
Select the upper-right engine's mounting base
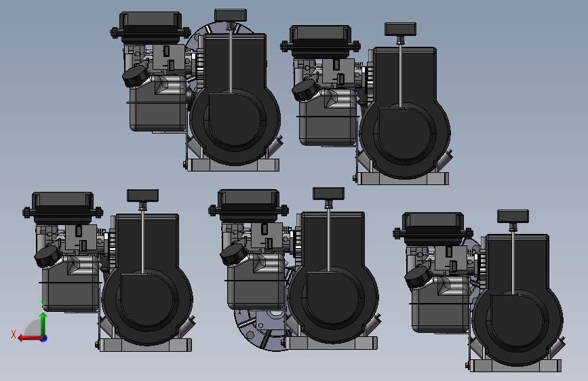point(403,178)
